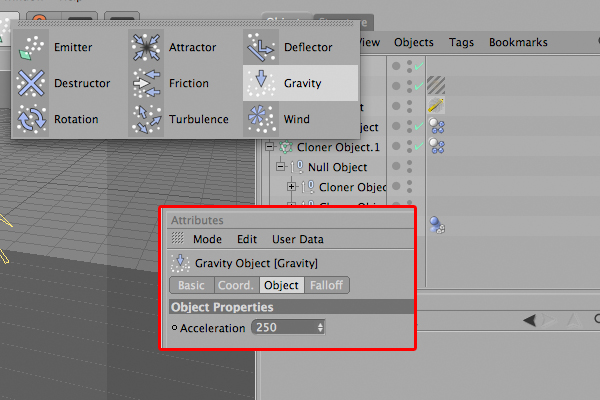Pick the Deflector particle modifier icon
The image size is (600, 400).
pos(261,47)
